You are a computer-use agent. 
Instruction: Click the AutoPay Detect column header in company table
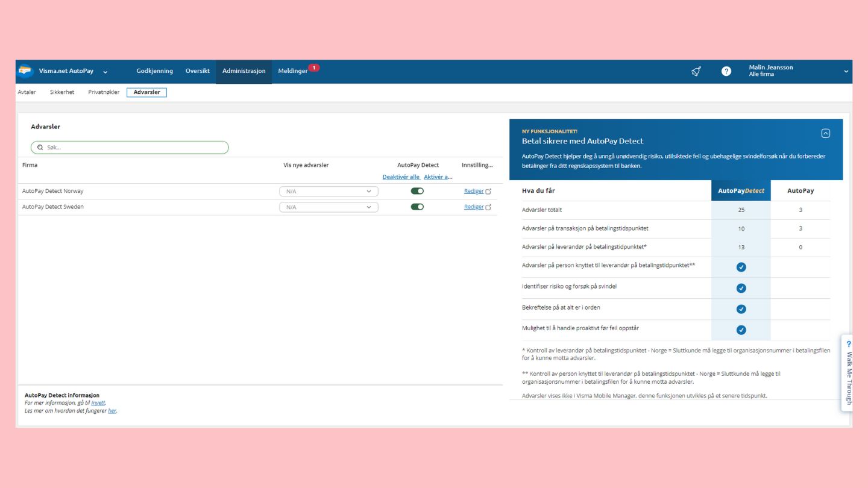pyautogui.click(x=418, y=165)
